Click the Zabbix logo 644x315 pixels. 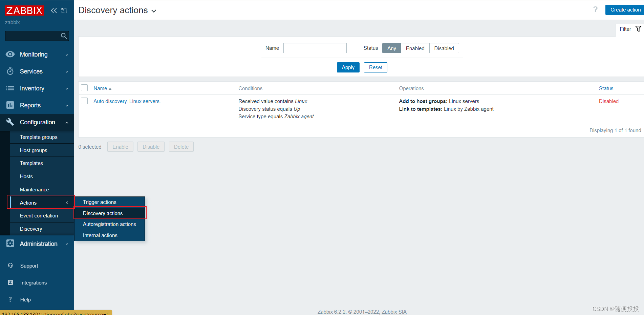coord(24,10)
